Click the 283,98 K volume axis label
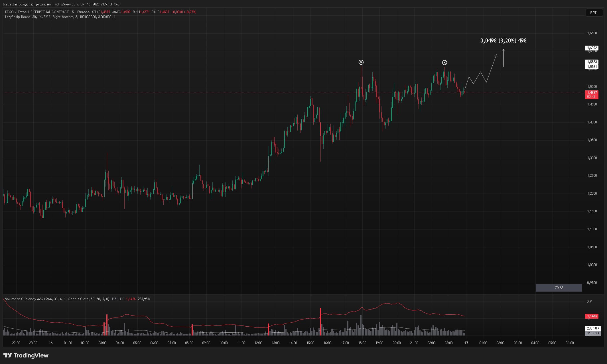This screenshot has width=607, height=364. tap(593, 328)
